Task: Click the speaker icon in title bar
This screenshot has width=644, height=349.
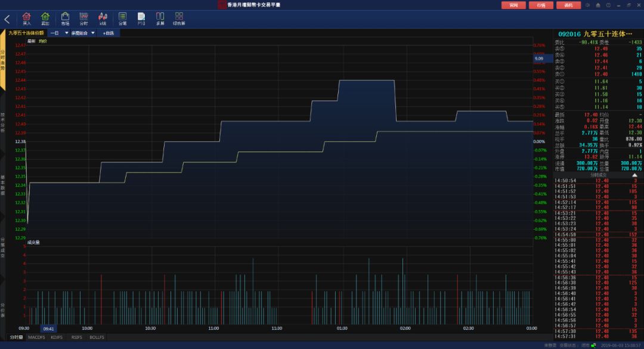Action: tap(588, 5)
